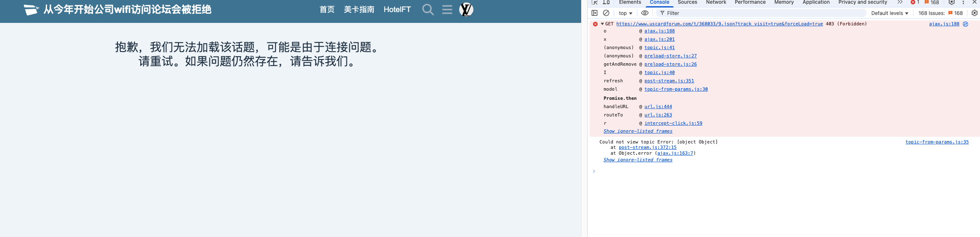Click the red error icon beside GET request
The image size is (980, 237).
tap(595, 24)
